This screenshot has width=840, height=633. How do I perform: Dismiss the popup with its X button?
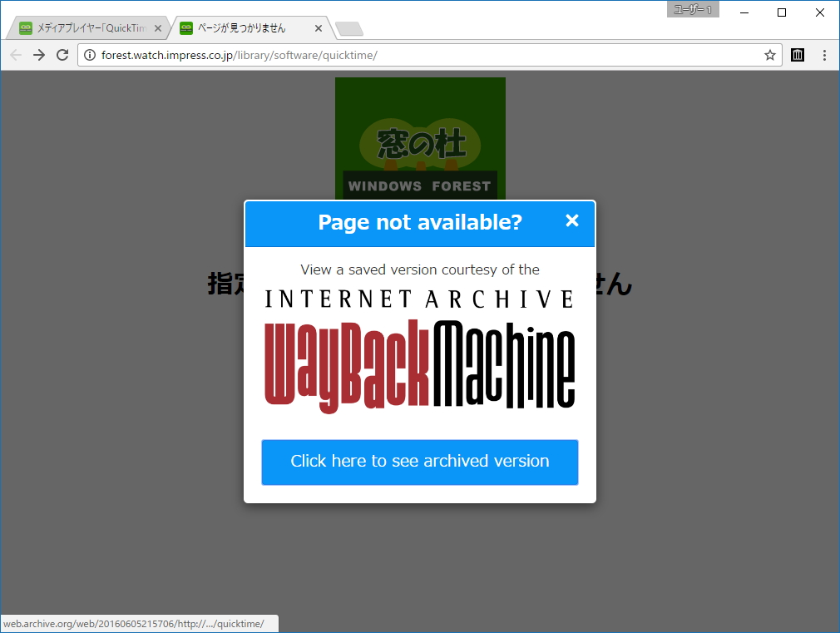pos(571,220)
